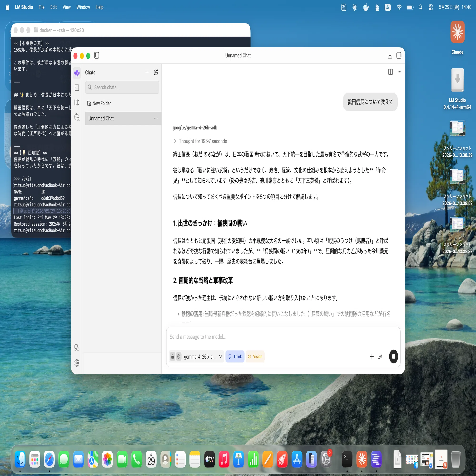The width and height of the screenshot is (476, 476).
Task: Open System Settings from the Dock
Action: pos(326,459)
